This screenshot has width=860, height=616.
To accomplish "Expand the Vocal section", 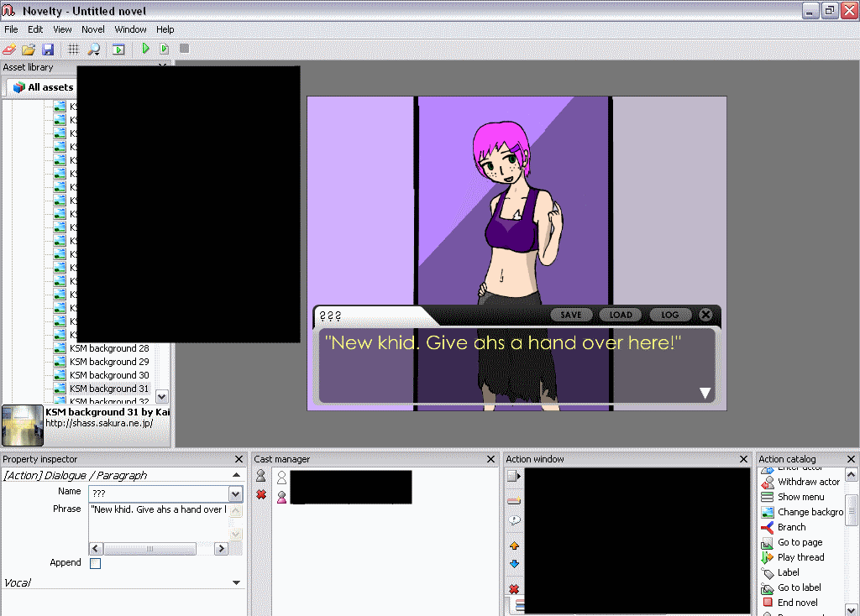I will (x=236, y=582).
